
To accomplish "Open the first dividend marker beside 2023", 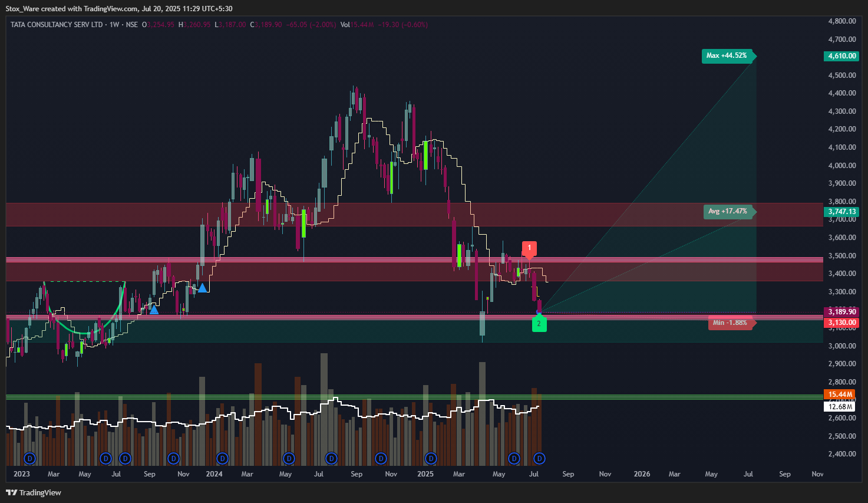I will coord(29,458).
